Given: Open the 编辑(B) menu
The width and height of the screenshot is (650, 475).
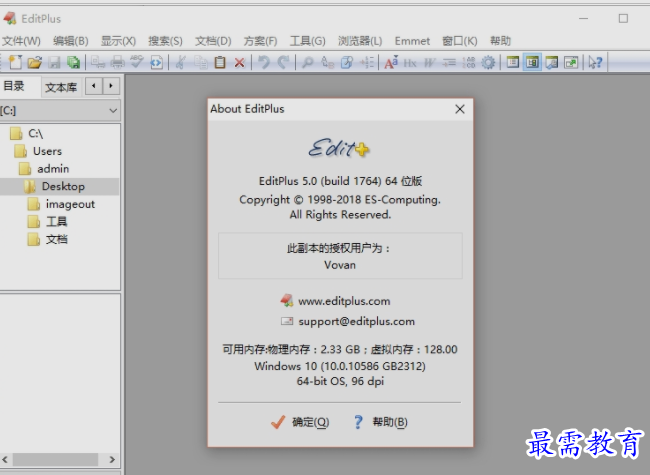Looking at the screenshot, I should 70,41.
